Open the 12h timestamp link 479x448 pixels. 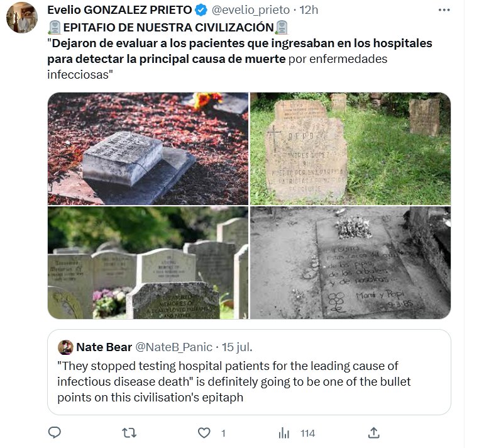(309, 10)
